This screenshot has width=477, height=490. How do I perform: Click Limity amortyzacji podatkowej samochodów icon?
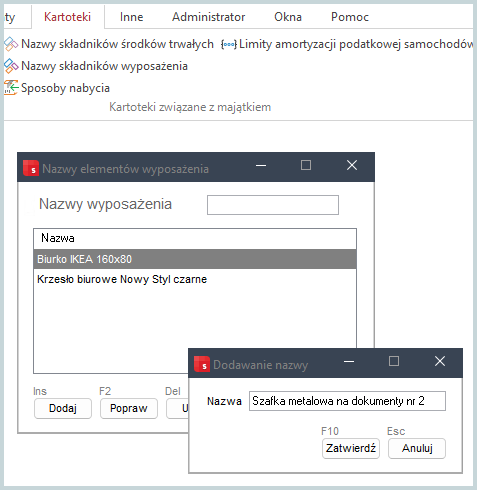click(229, 44)
